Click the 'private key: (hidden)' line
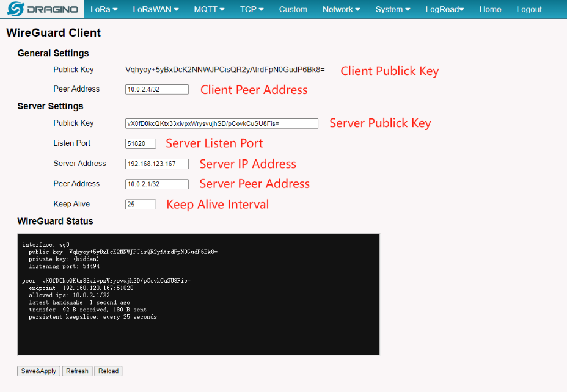The width and height of the screenshot is (567, 392). pyautogui.click(x=64, y=259)
